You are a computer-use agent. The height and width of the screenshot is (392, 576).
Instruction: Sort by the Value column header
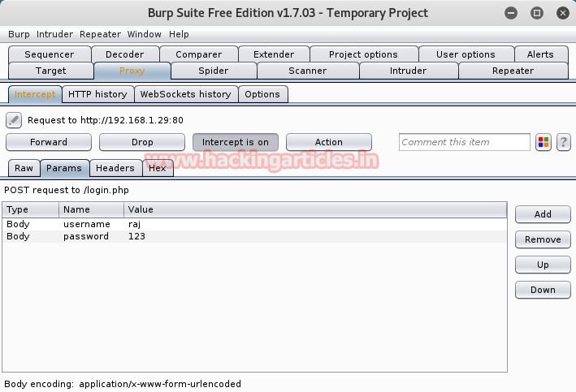(x=315, y=209)
